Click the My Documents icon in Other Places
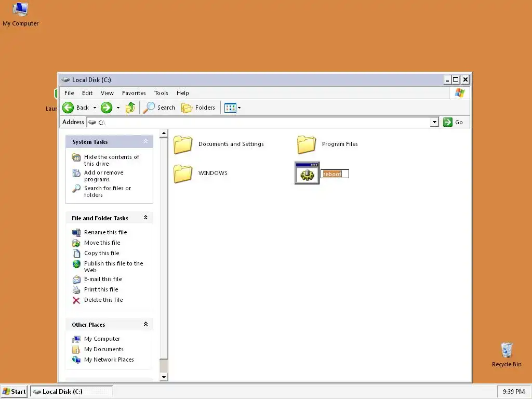 click(76, 350)
